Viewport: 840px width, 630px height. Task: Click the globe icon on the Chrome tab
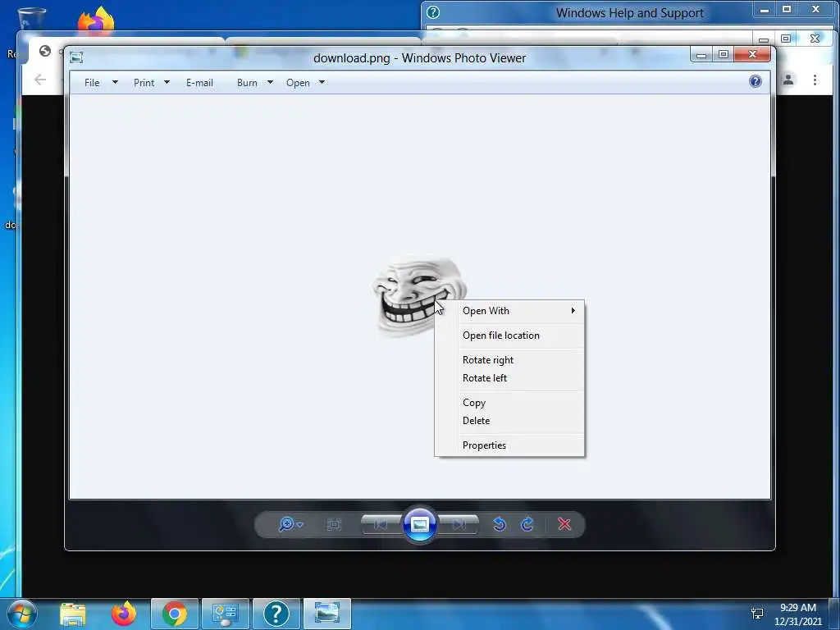click(45, 51)
